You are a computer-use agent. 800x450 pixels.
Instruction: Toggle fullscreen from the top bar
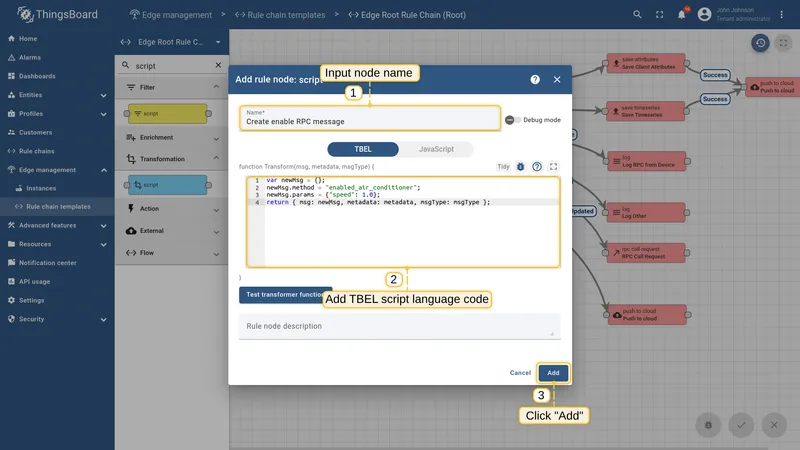tap(660, 15)
